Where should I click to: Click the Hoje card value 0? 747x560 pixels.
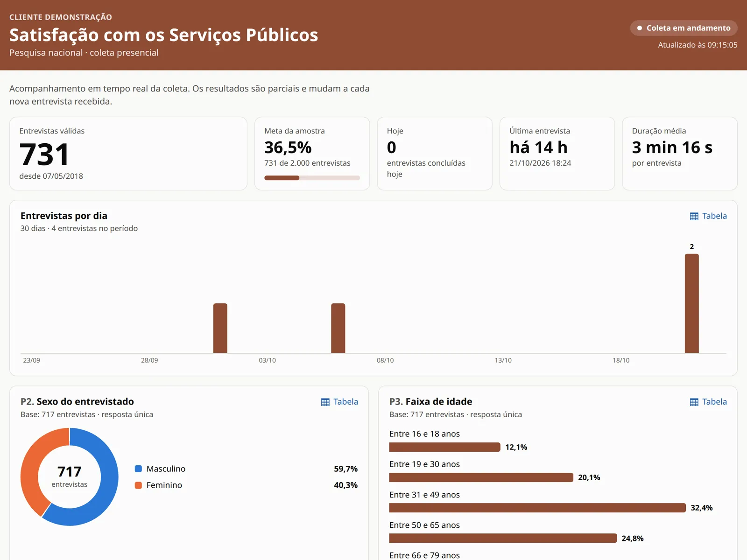391,147
